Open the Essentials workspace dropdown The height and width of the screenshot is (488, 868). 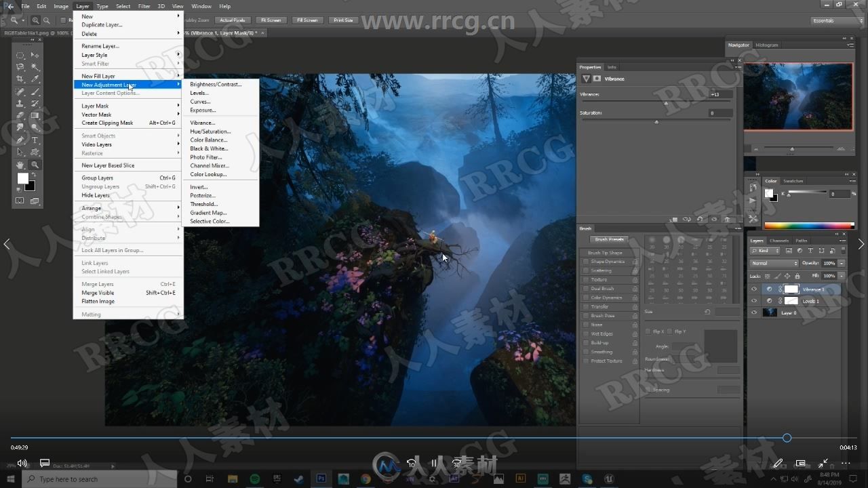[x=837, y=20]
